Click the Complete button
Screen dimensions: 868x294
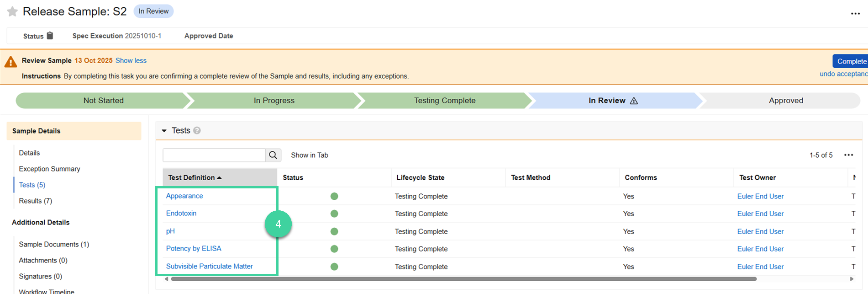851,61
